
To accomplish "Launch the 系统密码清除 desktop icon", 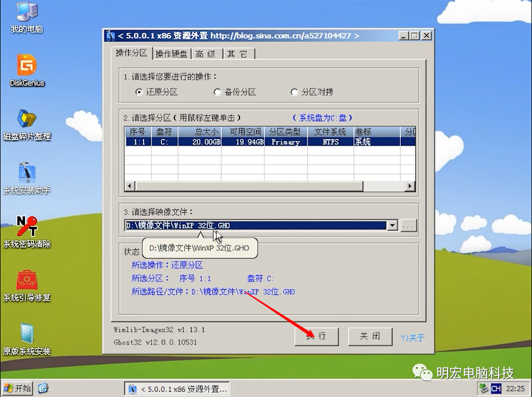I will click(x=27, y=227).
